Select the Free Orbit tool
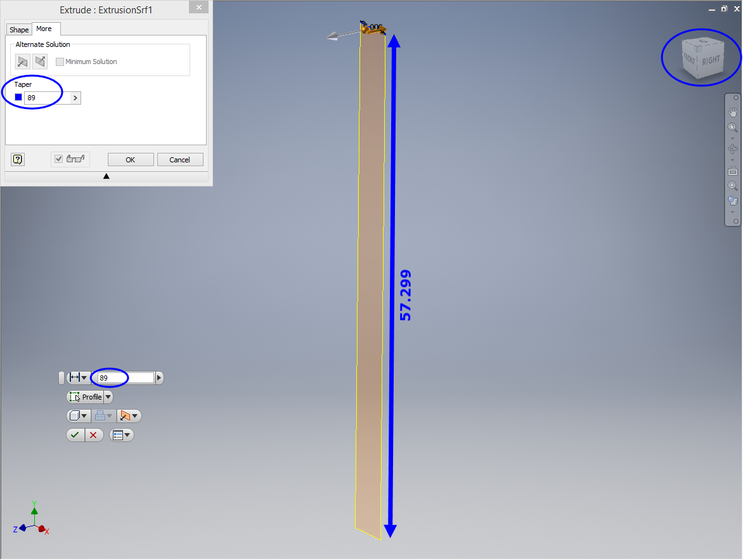Image resolution: width=743 pixels, height=560 pixels. (733, 147)
